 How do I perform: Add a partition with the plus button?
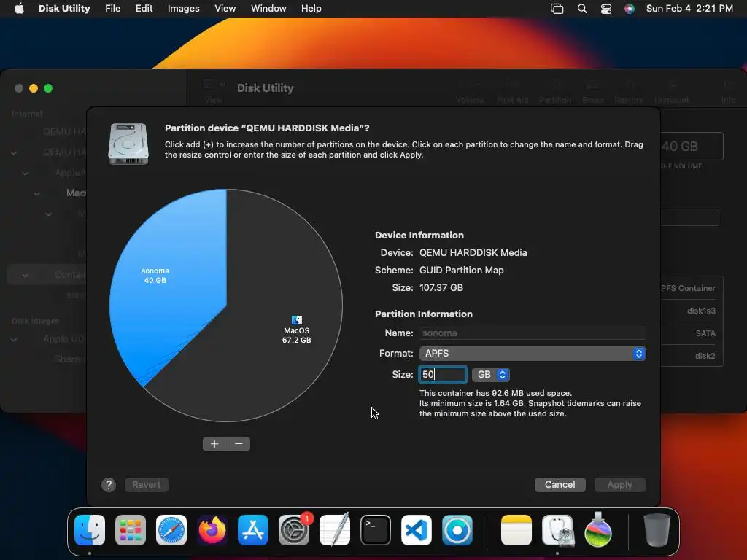214,444
